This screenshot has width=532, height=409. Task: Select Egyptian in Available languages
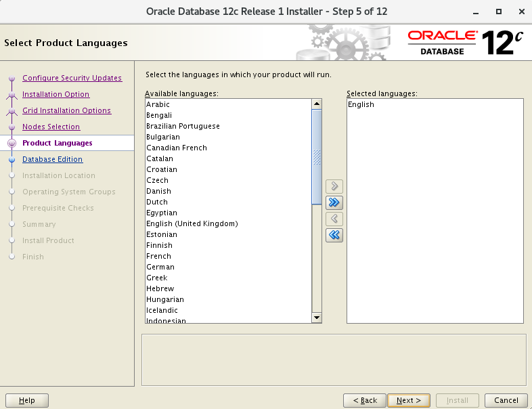(228, 213)
